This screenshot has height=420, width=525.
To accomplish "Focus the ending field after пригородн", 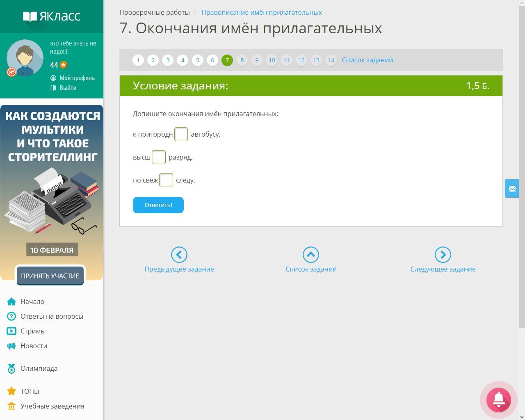I will [181, 134].
